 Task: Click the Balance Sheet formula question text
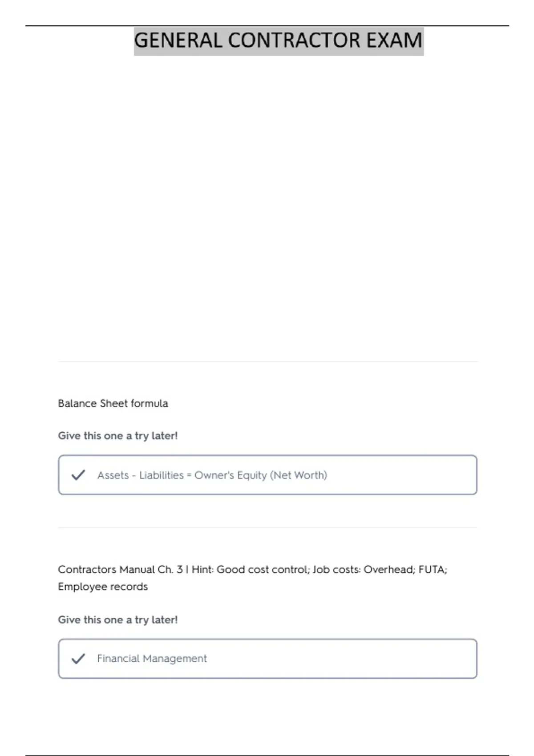(x=113, y=403)
